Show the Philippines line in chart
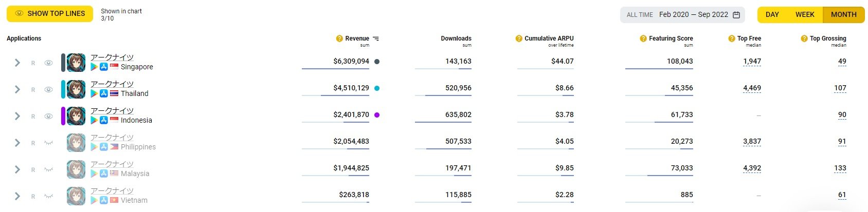 pyautogui.click(x=48, y=143)
